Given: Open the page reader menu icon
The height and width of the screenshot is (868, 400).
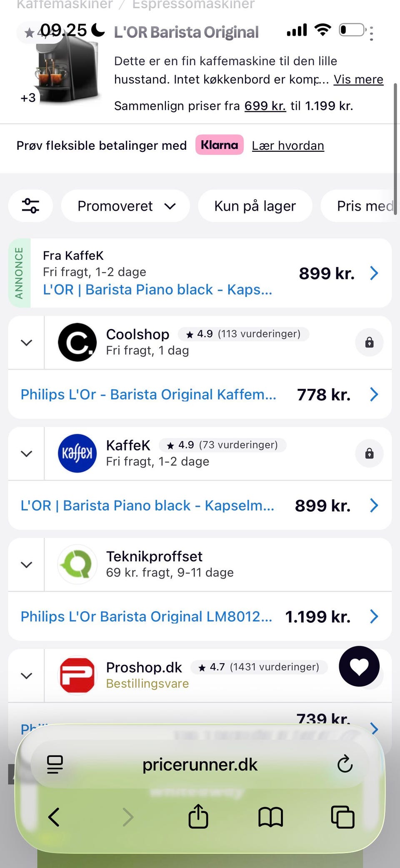Looking at the screenshot, I should [x=55, y=764].
